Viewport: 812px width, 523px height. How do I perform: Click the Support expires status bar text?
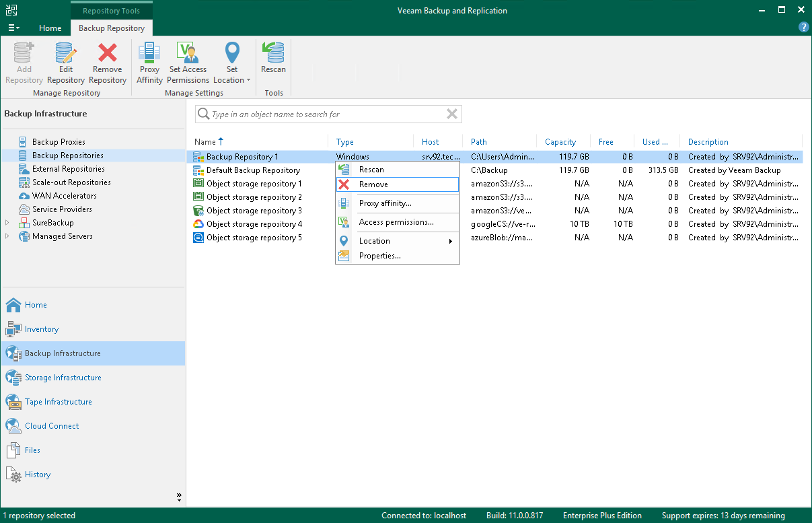point(723,516)
